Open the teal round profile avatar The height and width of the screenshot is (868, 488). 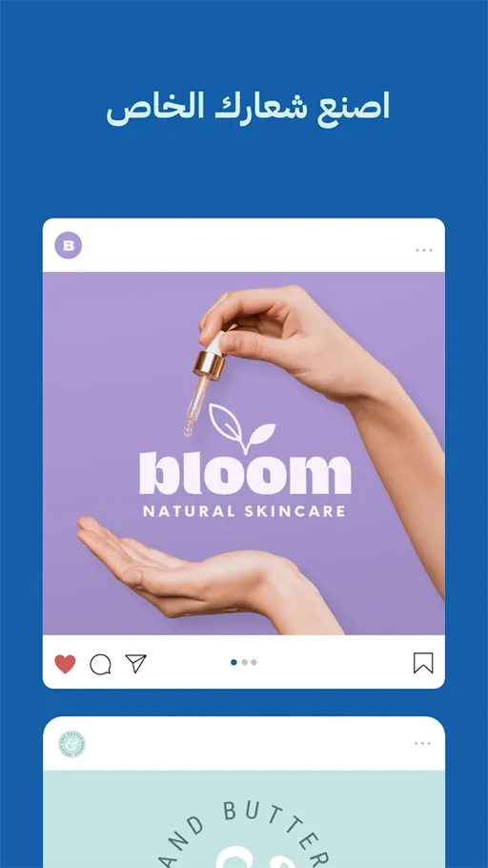(x=71, y=745)
